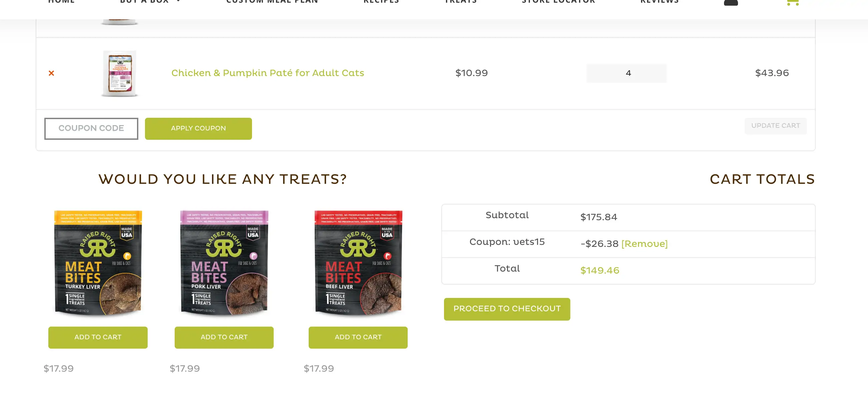This screenshot has height=399, width=868.
Task: Open the user account icon
Action: (x=731, y=2)
